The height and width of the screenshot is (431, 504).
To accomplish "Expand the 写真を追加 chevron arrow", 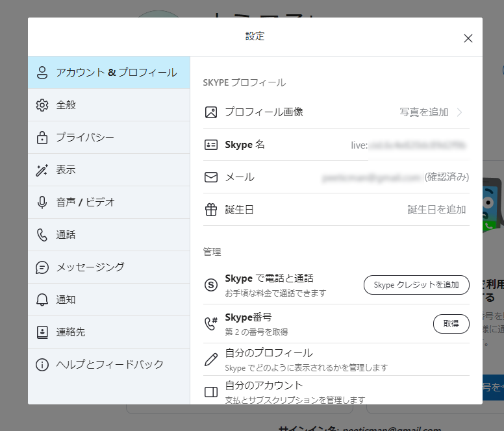I will click(x=460, y=112).
